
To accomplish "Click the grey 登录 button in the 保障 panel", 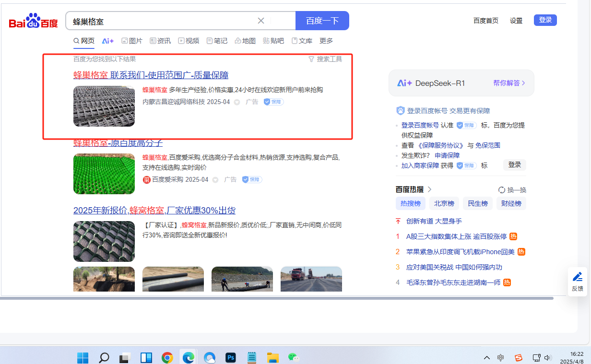I will point(515,164).
